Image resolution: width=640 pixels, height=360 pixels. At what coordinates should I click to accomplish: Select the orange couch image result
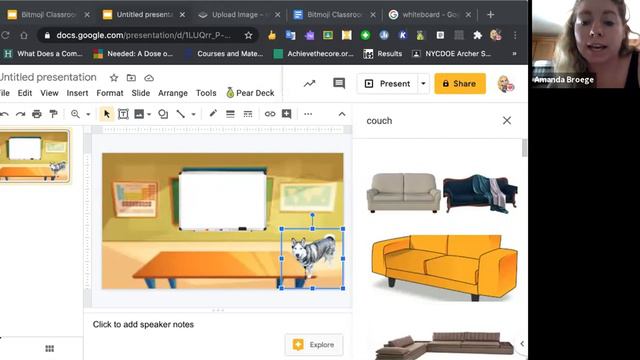pyautogui.click(x=444, y=267)
